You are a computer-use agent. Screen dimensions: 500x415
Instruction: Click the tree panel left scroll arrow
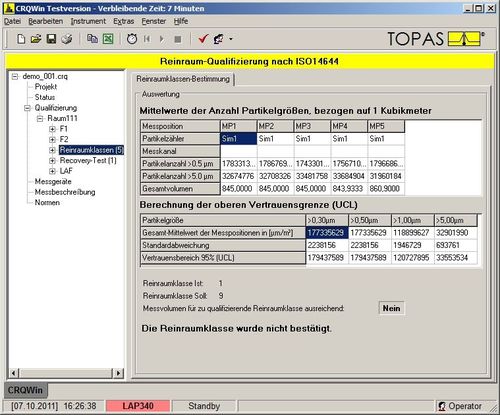coord(14,373)
